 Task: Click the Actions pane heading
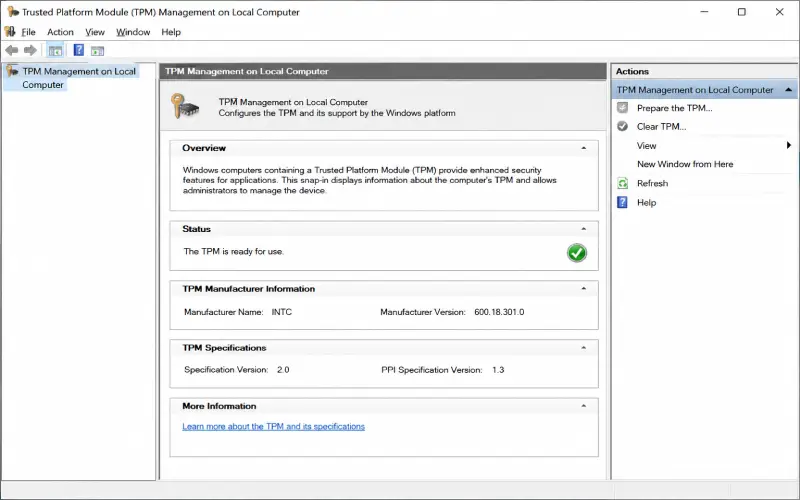[x=632, y=71]
